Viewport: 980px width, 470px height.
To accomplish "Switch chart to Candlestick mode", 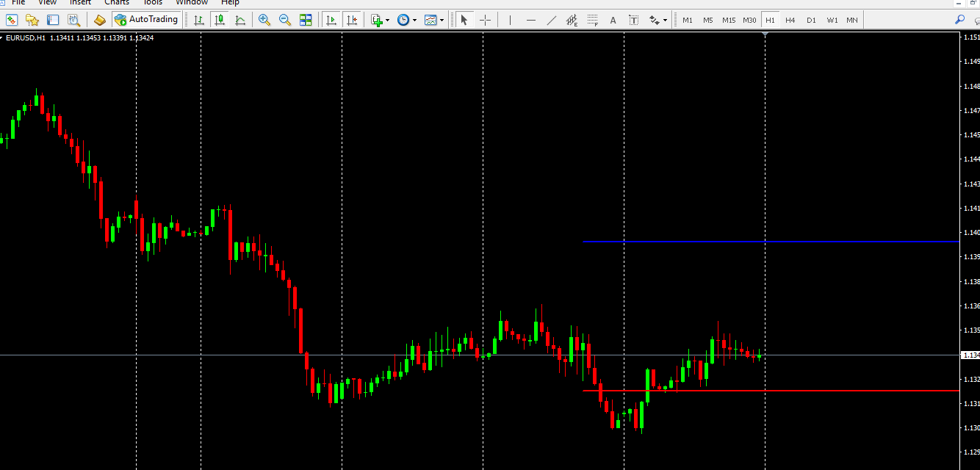I will point(219,20).
